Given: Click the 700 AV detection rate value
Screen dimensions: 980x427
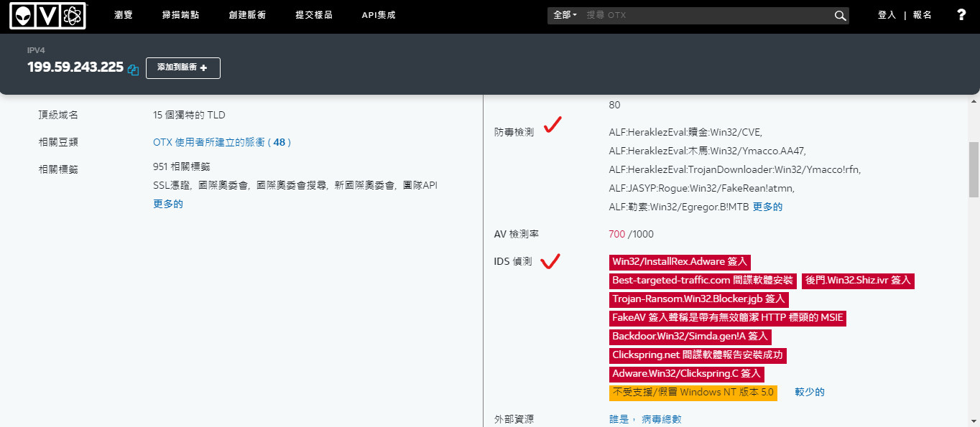Looking at the screenshot, I should click(x=616, y=234).
